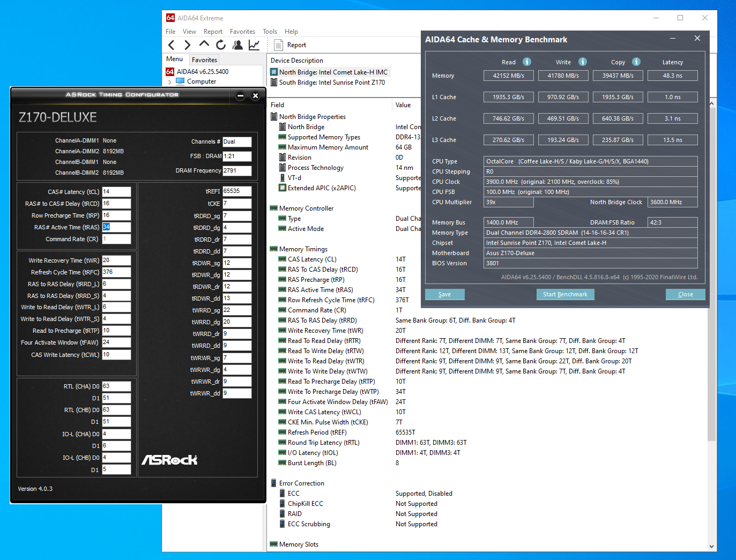Click the AIDA64 back navigation arrow

coord(172,45)
